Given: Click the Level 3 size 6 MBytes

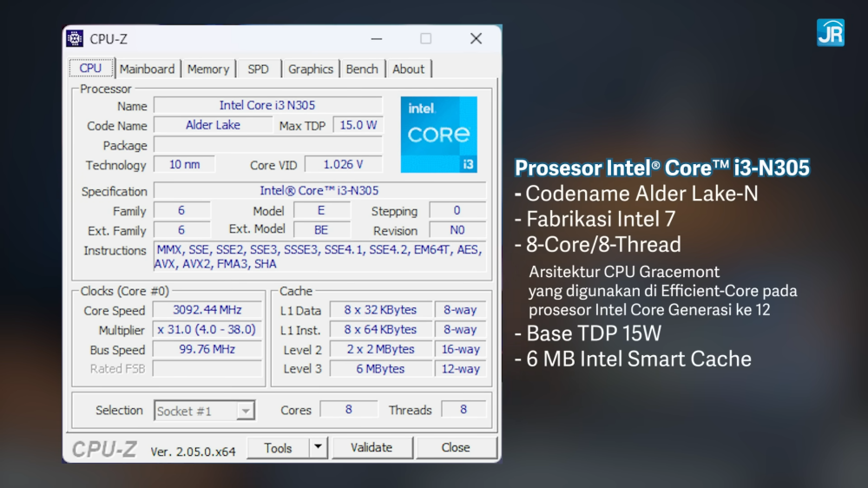Looking at the screenshot, I should tap(380, 368).
